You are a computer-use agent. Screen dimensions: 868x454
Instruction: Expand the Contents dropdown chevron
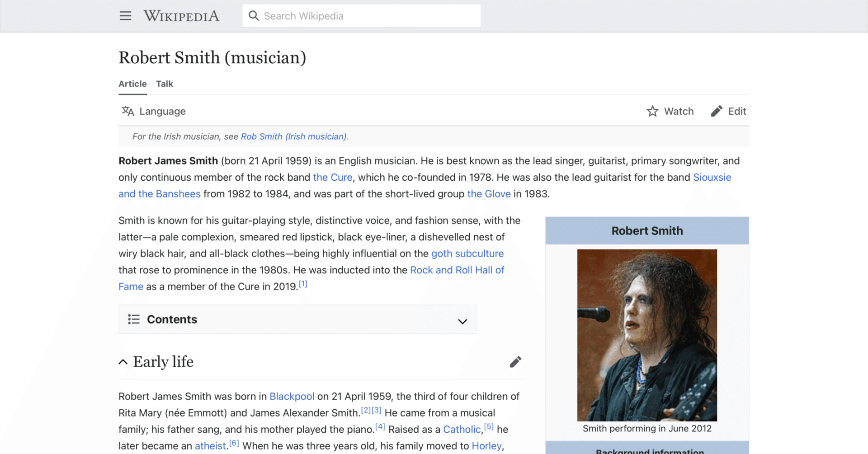(x=462, y=321)
